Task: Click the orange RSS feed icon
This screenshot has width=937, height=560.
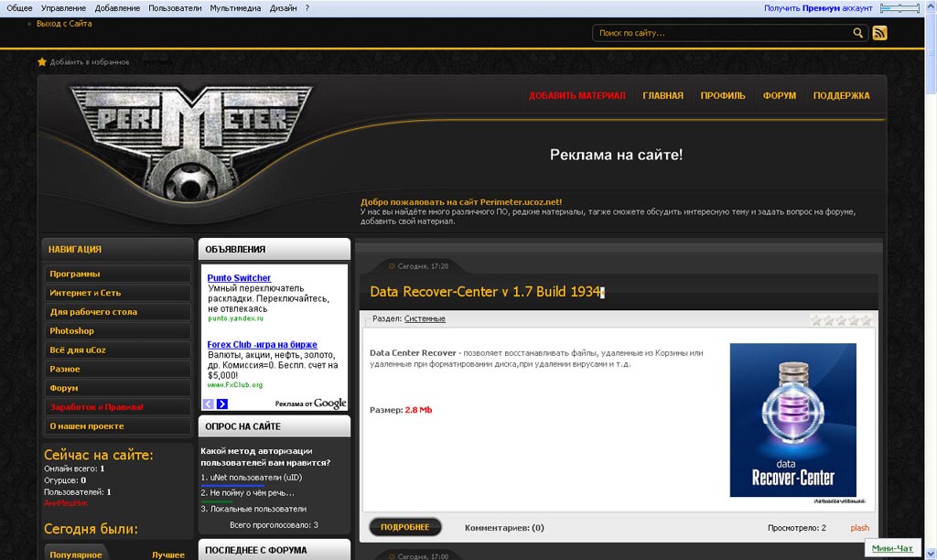Action: click(x=879, y=33)
